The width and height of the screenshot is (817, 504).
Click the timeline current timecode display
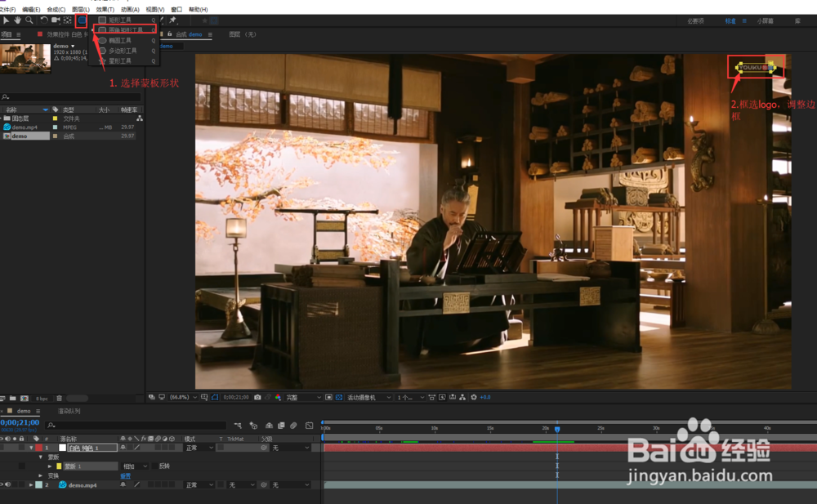point(20,422)
